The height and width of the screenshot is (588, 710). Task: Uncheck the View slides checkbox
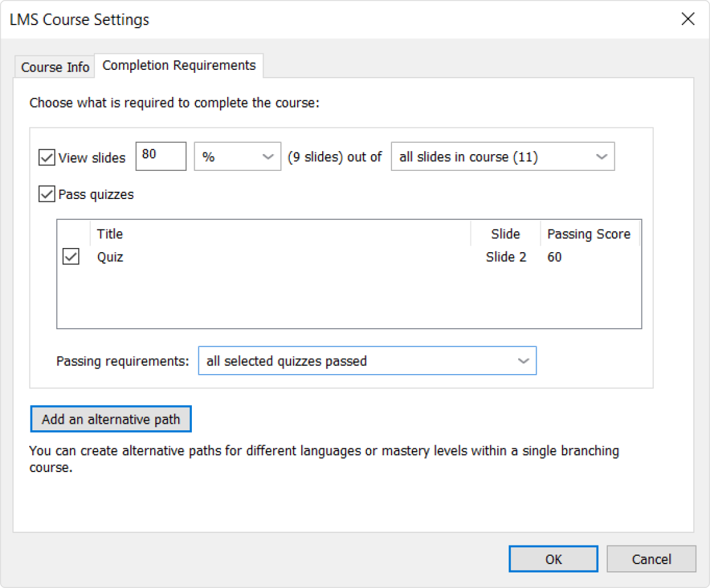(46, 158)
